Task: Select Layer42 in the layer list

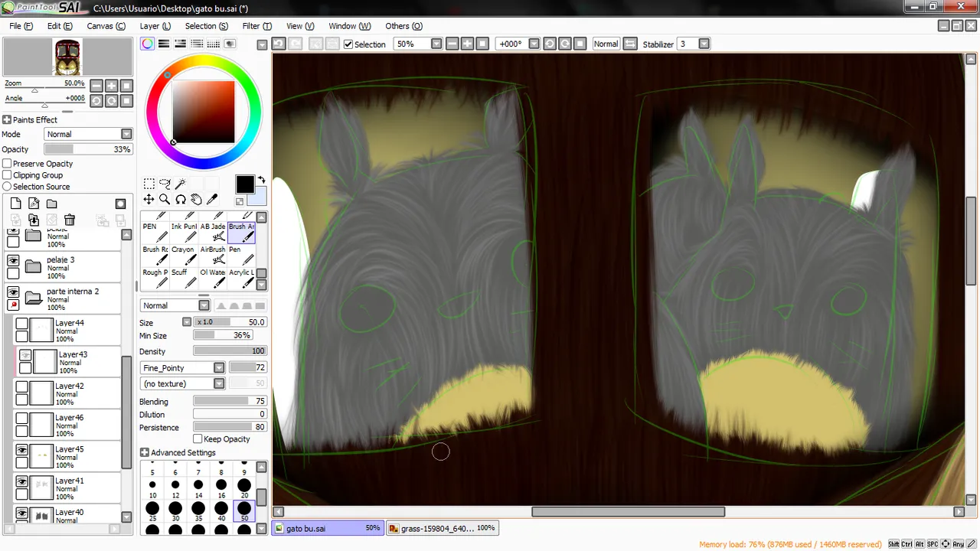Action: (67, 393)
